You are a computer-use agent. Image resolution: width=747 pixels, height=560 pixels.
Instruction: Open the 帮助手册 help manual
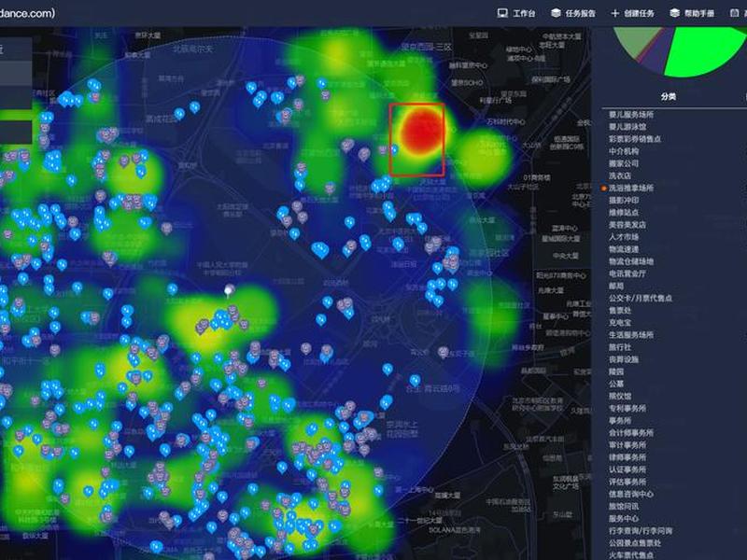[692, 13]
